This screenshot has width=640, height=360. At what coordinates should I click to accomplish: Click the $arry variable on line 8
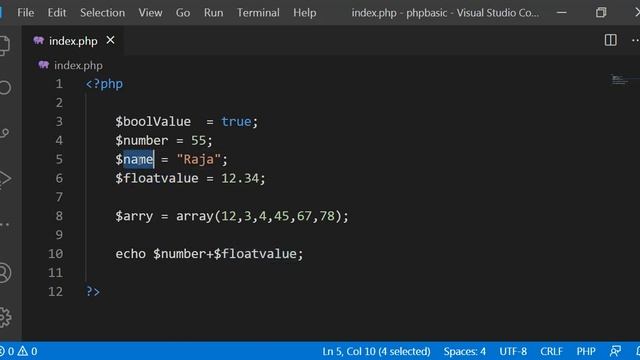pyautogui.click(x=134, y=216)
